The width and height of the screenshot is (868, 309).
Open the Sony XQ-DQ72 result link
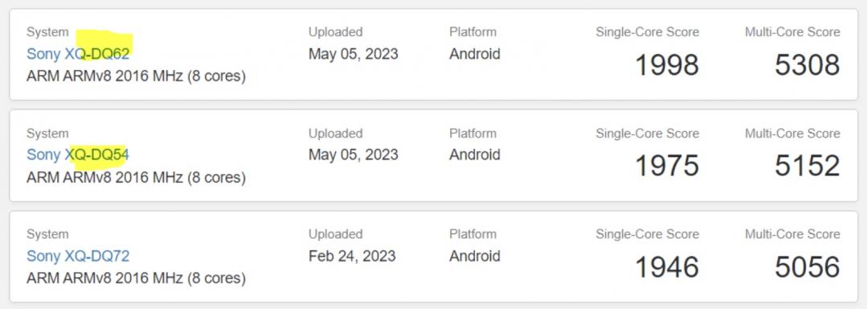(78, 256)
